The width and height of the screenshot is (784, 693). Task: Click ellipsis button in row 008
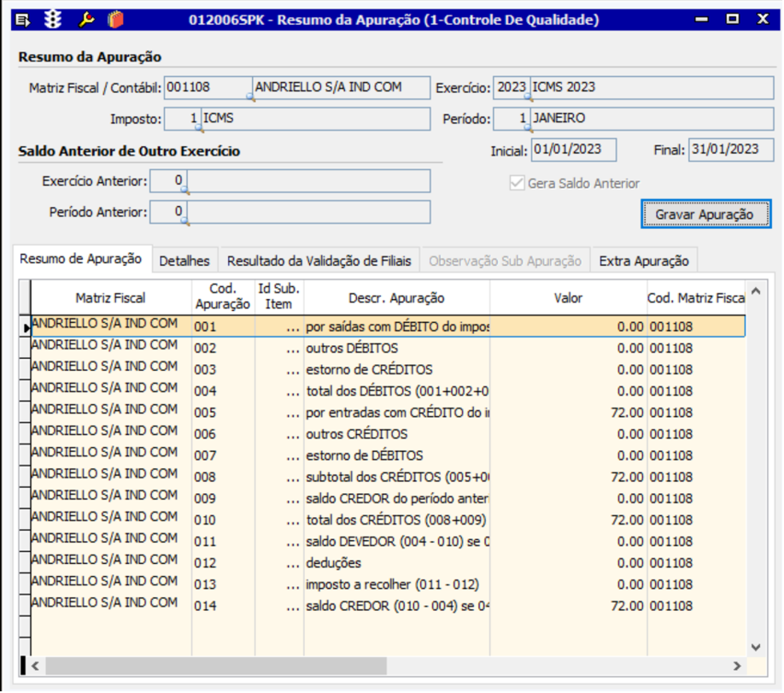(x=293, y=478)
